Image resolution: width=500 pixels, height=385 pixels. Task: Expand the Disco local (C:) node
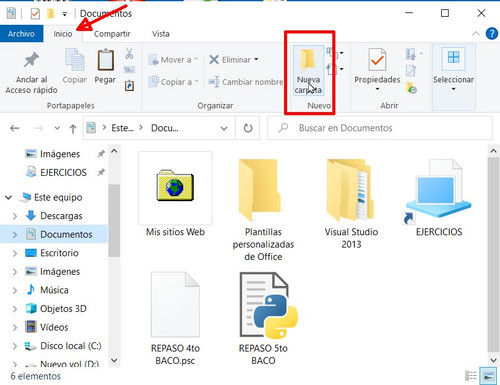[15, 346]
